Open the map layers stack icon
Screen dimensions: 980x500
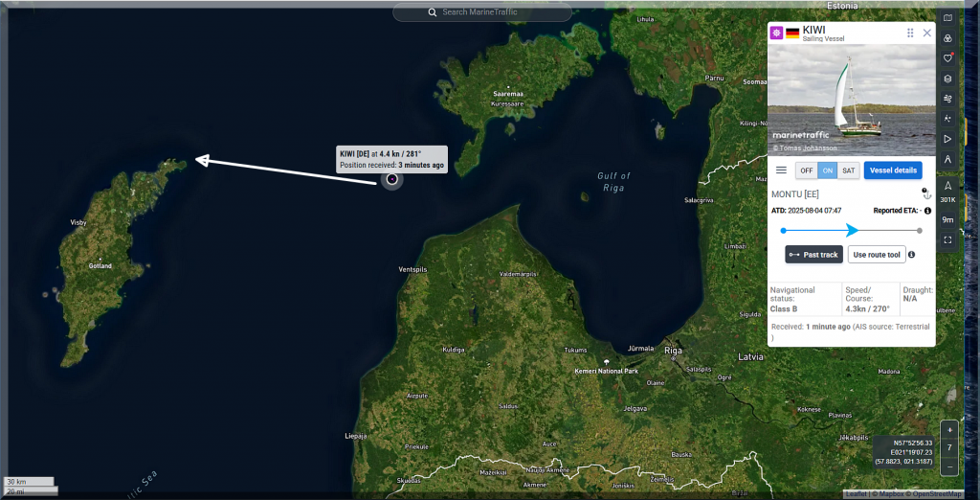point(947,79)
